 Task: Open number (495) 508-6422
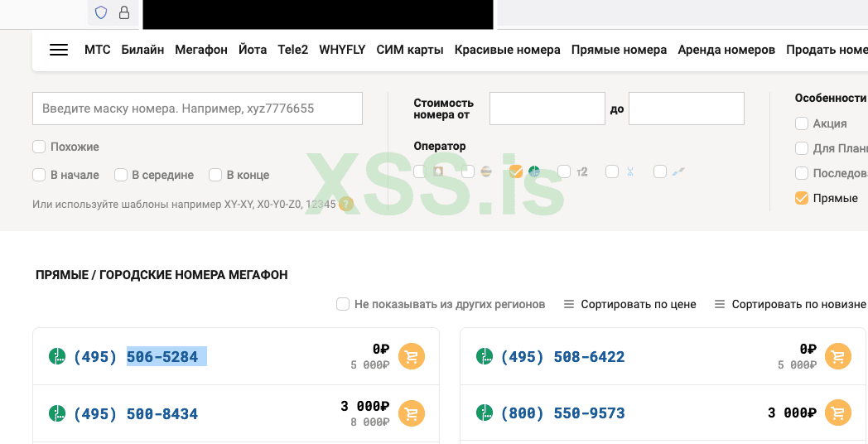[x=562, y=357]
